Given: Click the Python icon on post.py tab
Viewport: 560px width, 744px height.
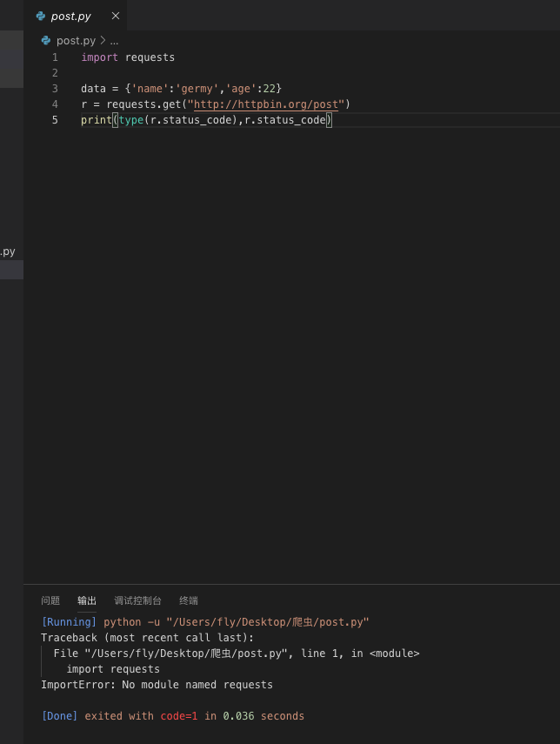Looking at the screenshot, I should [x=41, y=17].
